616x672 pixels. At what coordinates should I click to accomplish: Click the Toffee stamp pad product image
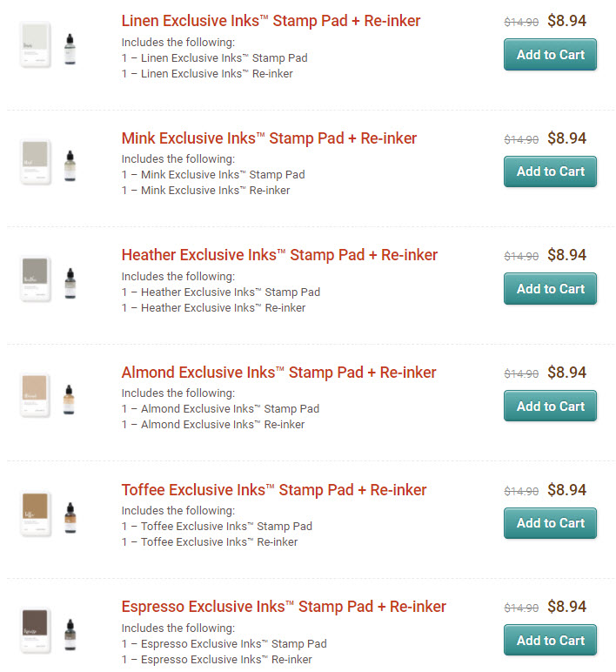36,514
